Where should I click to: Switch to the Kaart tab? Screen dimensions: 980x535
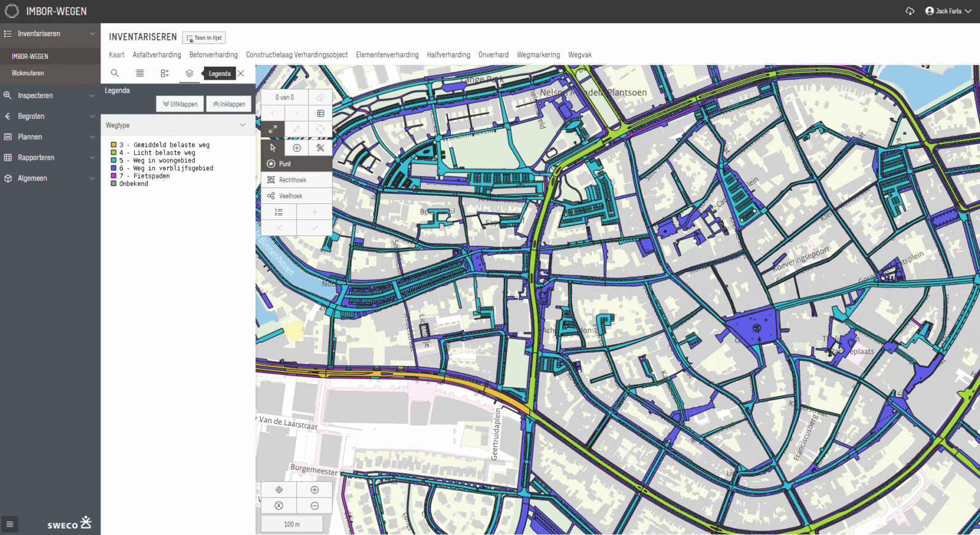click(116, 55)
